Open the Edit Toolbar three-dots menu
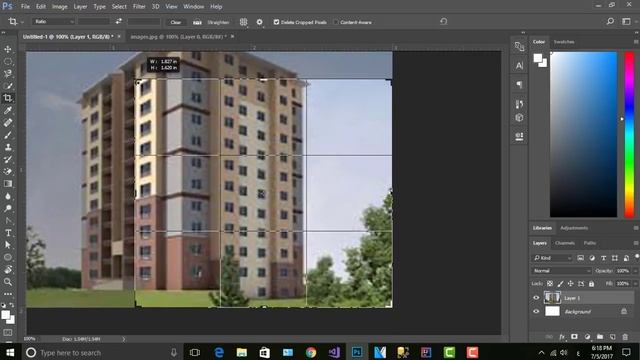 8,294
